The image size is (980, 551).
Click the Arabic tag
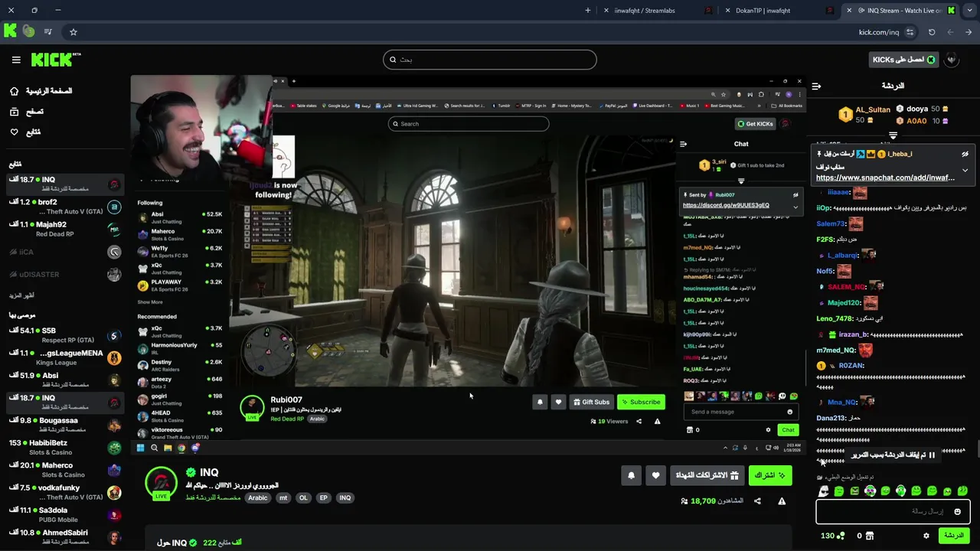[x=258, y=497]
